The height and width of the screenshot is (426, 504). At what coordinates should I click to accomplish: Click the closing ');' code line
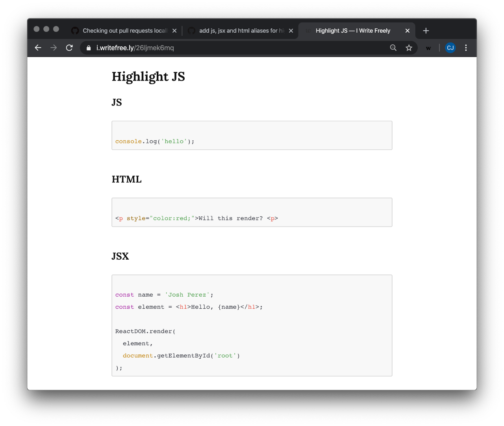pos(119,368)
